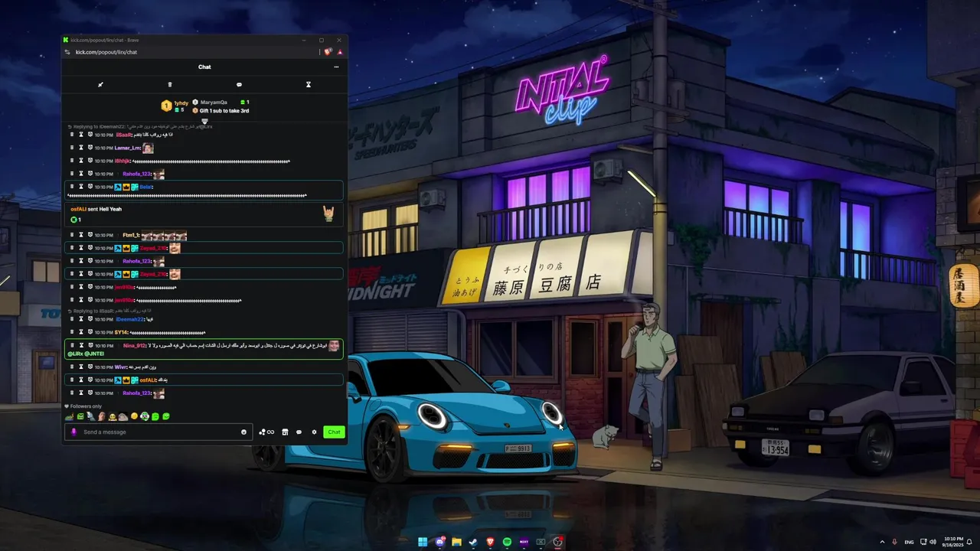
Task: Click the iDeemah22 username in chat
Action: [130, 319]
